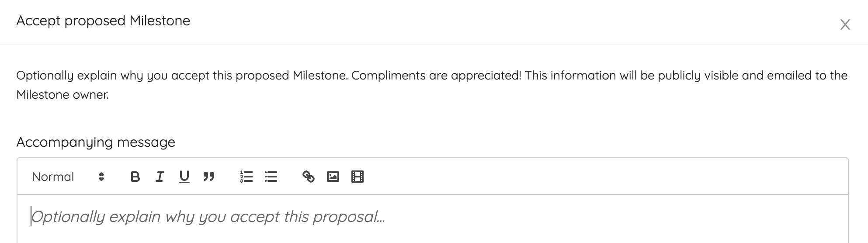Focus the accompanying message text area
This screenshot has height=243, width=868.
click(433, 219)
